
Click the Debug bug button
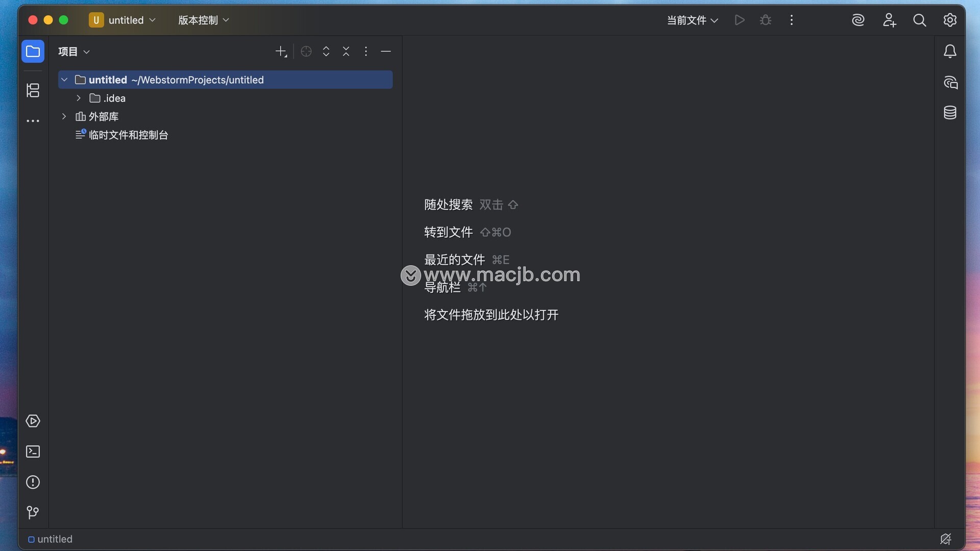coord(765,20)
